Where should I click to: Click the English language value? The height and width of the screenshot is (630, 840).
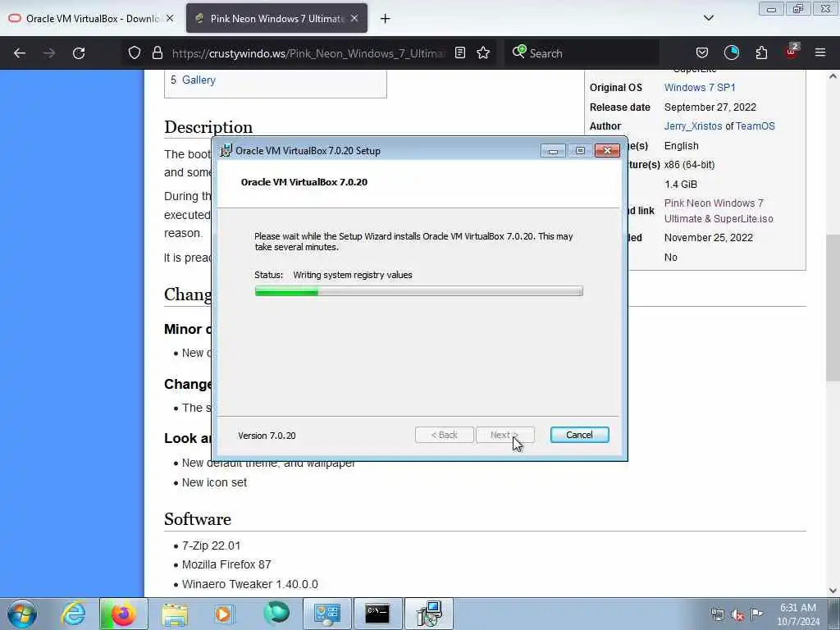tap(682, 146)
